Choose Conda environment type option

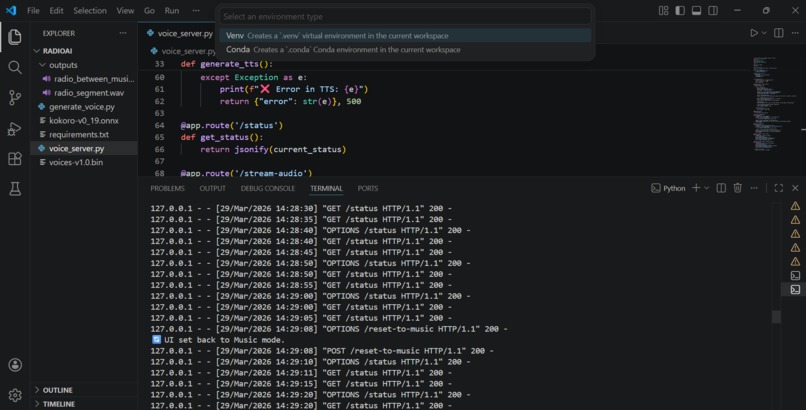tap(405, 49)
